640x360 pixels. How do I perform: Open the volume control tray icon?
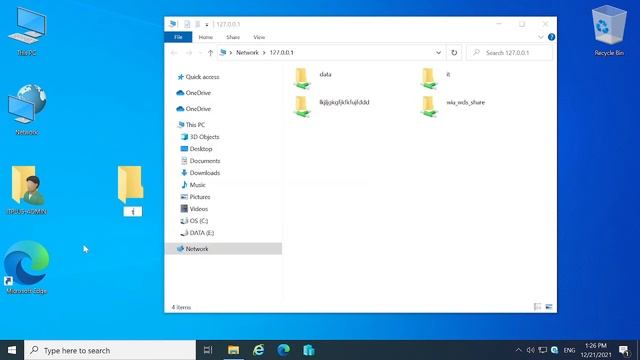[530, 350]
